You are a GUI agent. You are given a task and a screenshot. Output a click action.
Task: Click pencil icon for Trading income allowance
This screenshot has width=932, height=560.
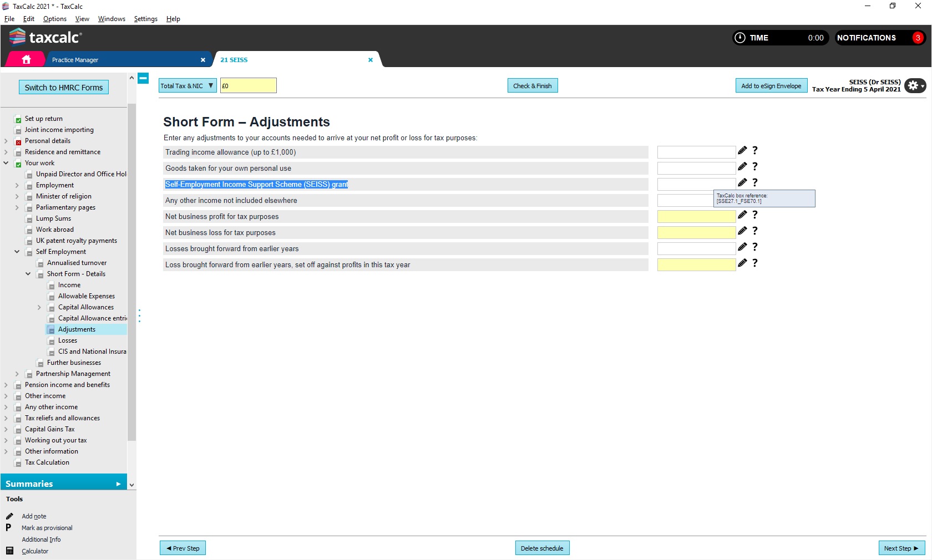coord(742,150)
